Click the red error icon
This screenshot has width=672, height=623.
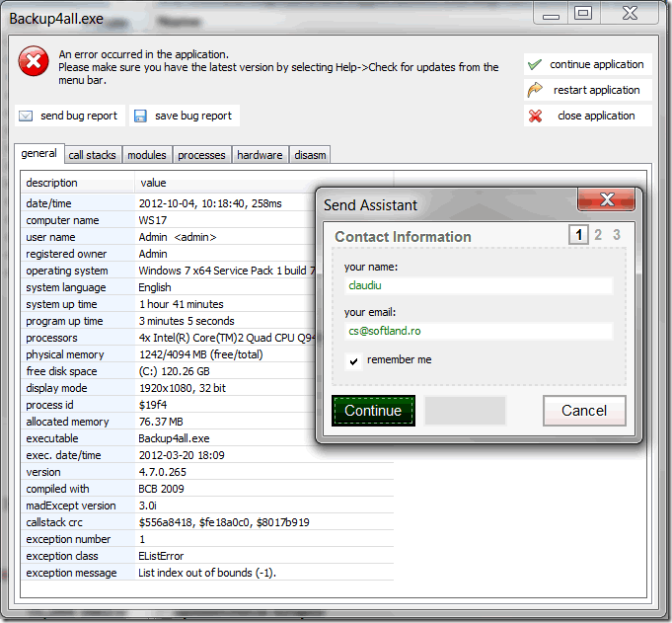click(34, 61)
